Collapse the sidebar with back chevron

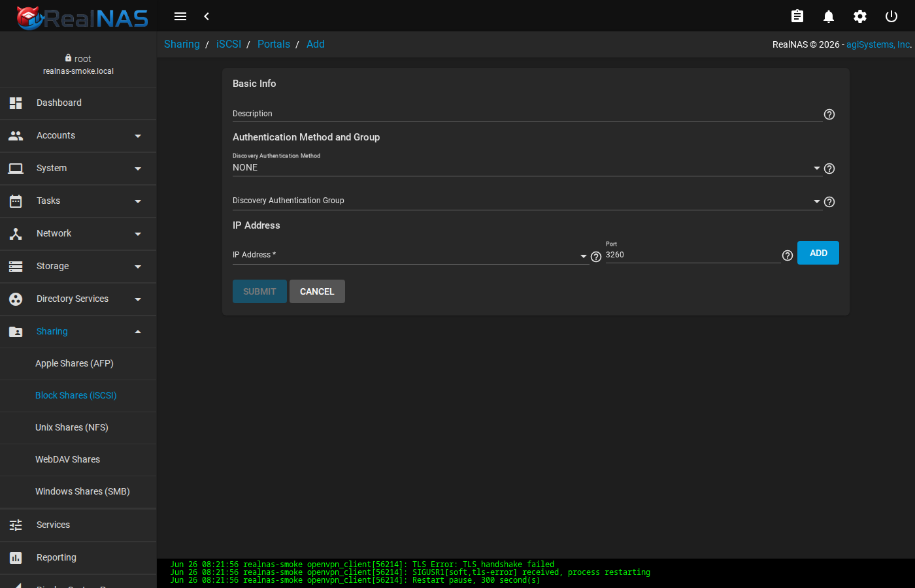pyautogui.click(x=207, y=16)
